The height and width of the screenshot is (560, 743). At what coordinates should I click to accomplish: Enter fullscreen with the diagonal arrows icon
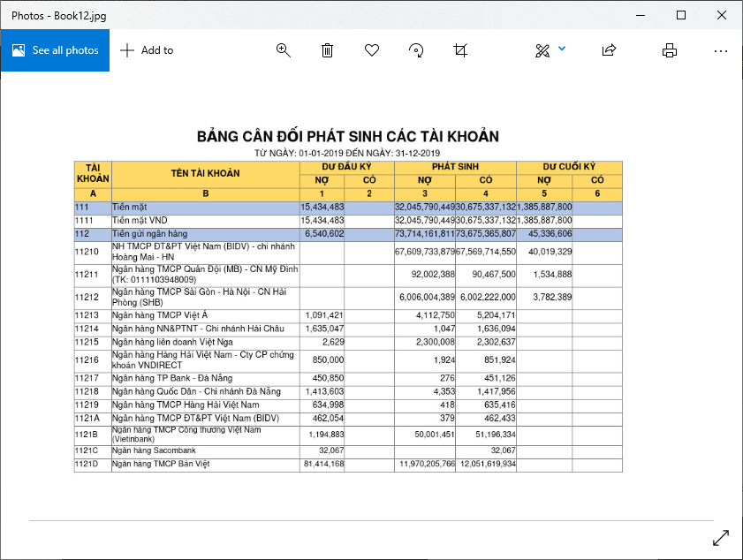tap(720, 537)
